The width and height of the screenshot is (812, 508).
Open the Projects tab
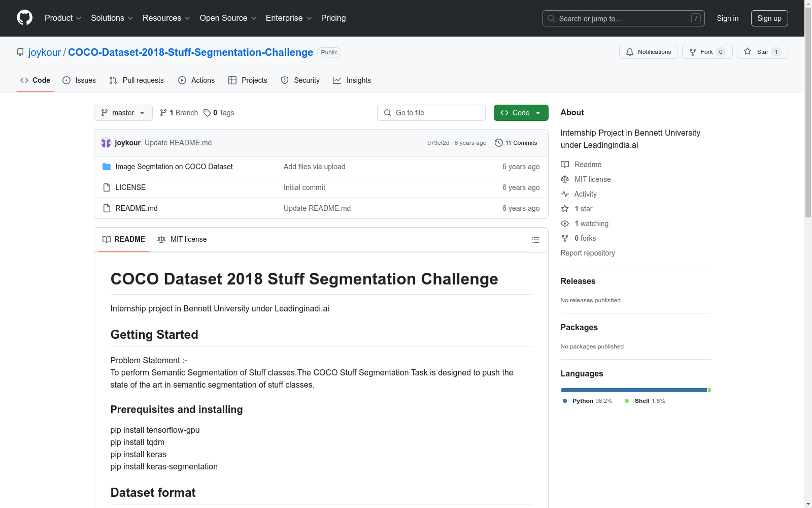[248, 80]
